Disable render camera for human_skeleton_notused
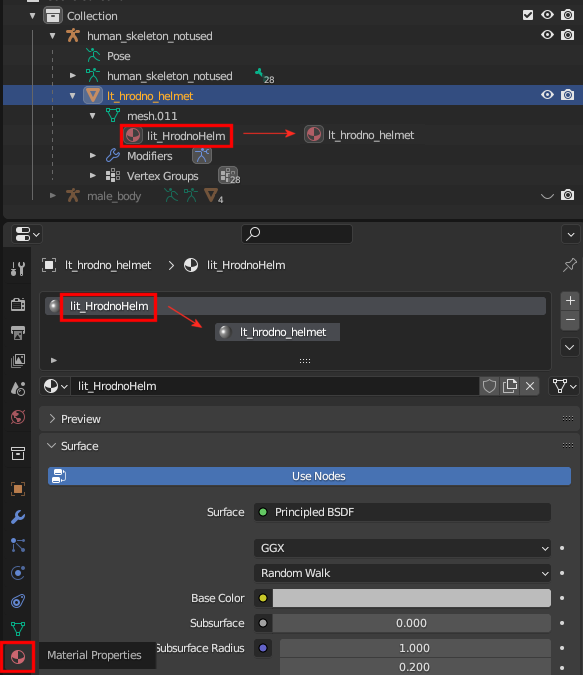Screen dimensions: 583x675 (x=567, y=35)
